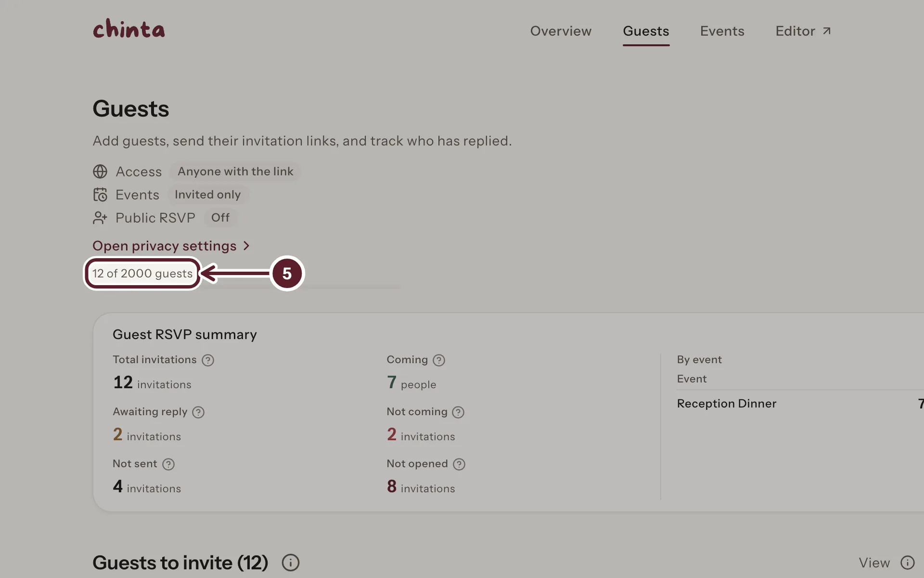Click the Invited only events badge

click(x=207, y=195)
